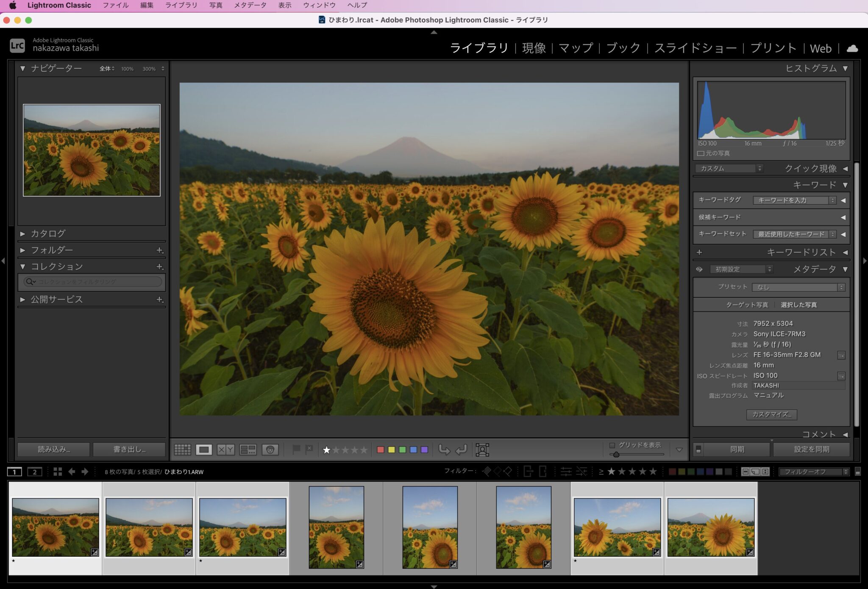
Task: Enable グリッドを表示 checkbox
Action: coord(612,445)
